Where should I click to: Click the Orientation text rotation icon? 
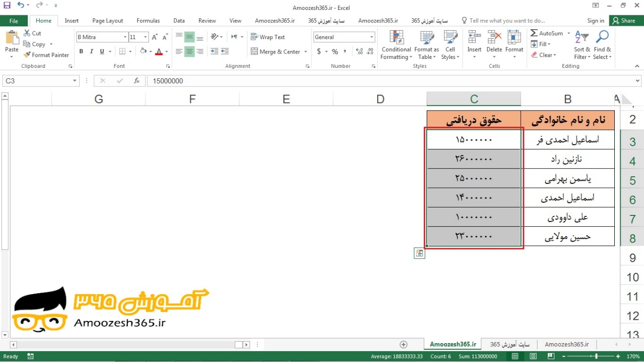214,37
